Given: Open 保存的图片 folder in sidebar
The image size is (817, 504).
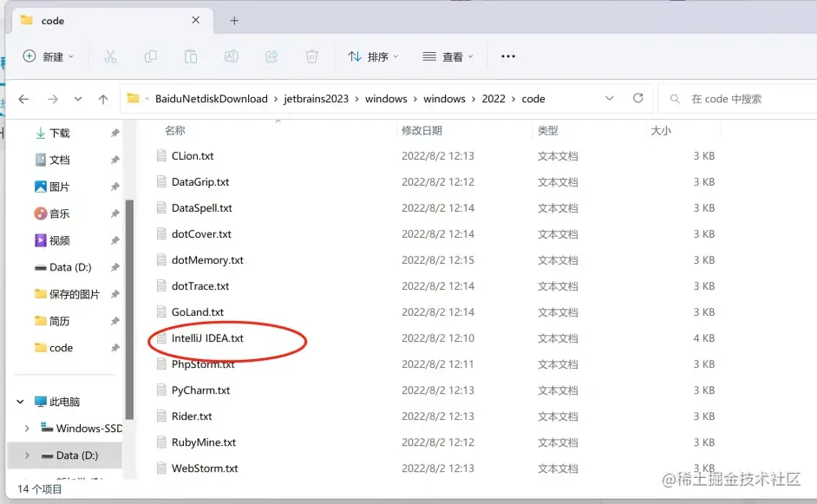Looking at the screenshot, I should (74, 294).
